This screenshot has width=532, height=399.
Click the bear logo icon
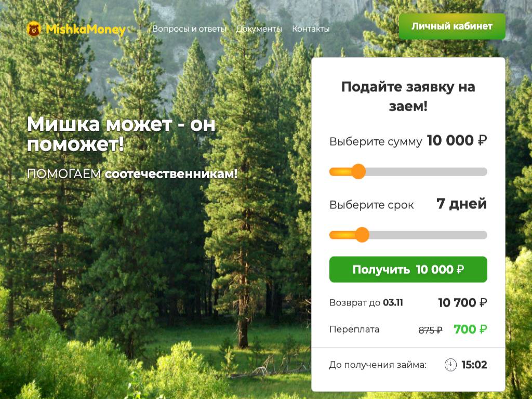[34, 29]
